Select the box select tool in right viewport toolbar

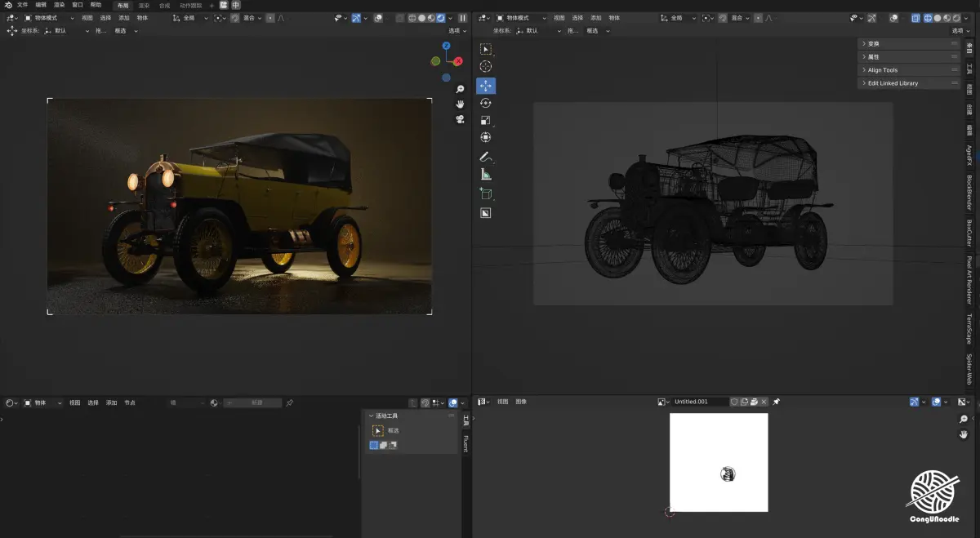point(486,50)
